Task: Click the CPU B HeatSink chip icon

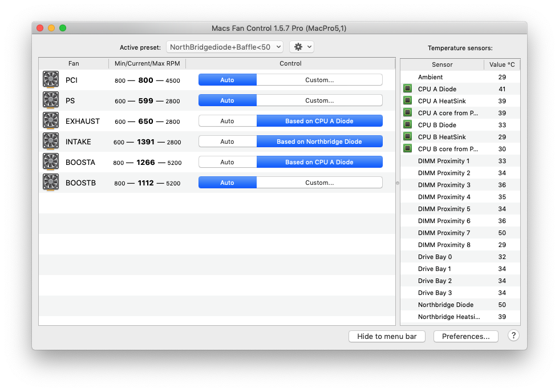Action: pos(407,136)
